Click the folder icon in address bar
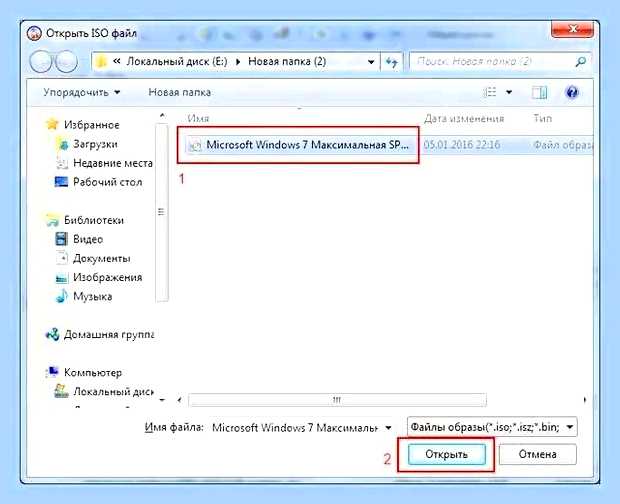Viewport: 620px width, 504px height. tap(102, 62)
